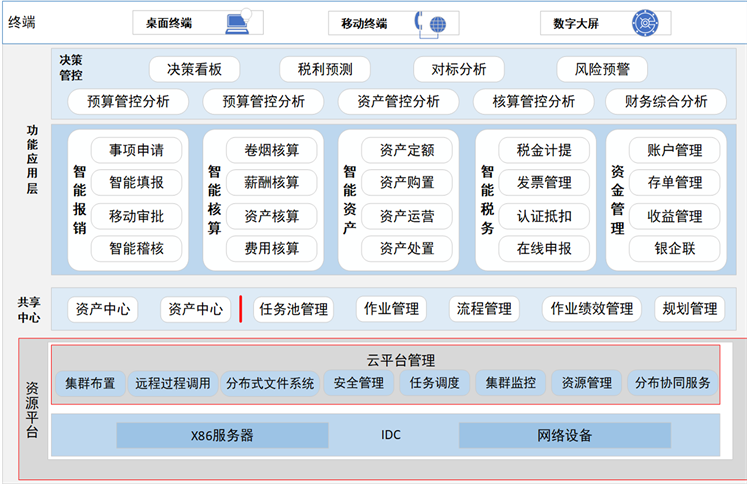The width and height of the screenshot is (747, 484).
Task: Click the digital big screen circular icon
Action: pos(645,22)
